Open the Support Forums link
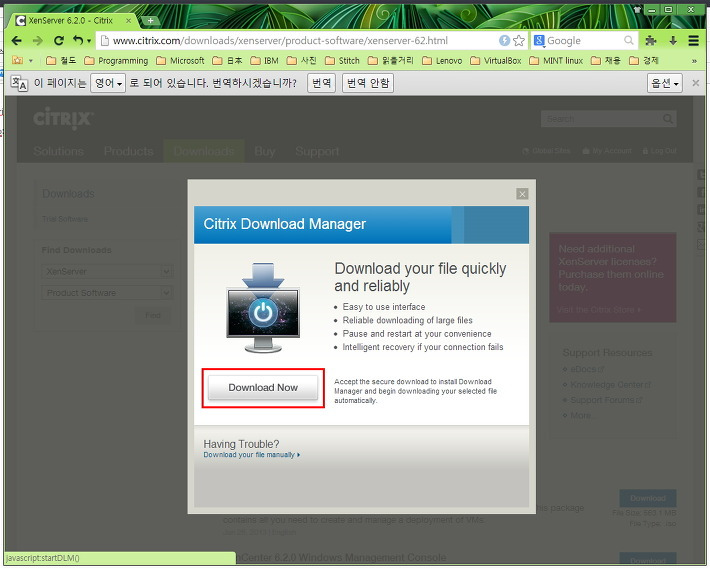The height and width of the screenshot is (569, 710). click(606, 400)
